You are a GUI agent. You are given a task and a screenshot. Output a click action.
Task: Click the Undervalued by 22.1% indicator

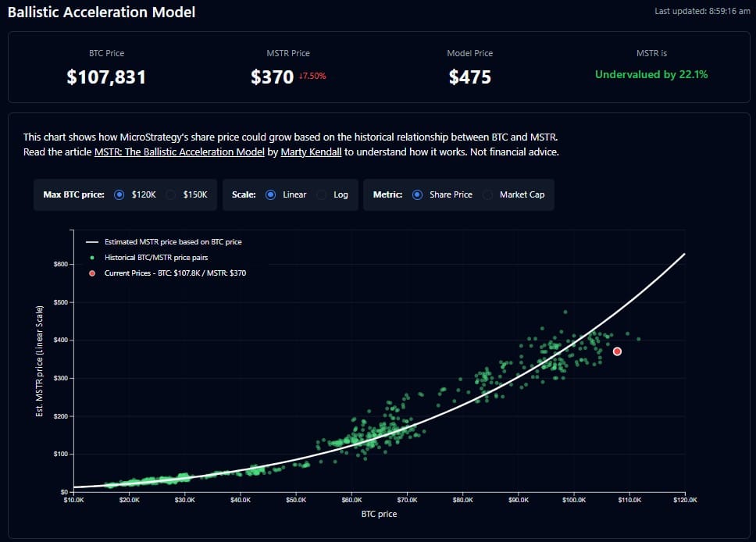pyautogui.click(x=651, y=73)
